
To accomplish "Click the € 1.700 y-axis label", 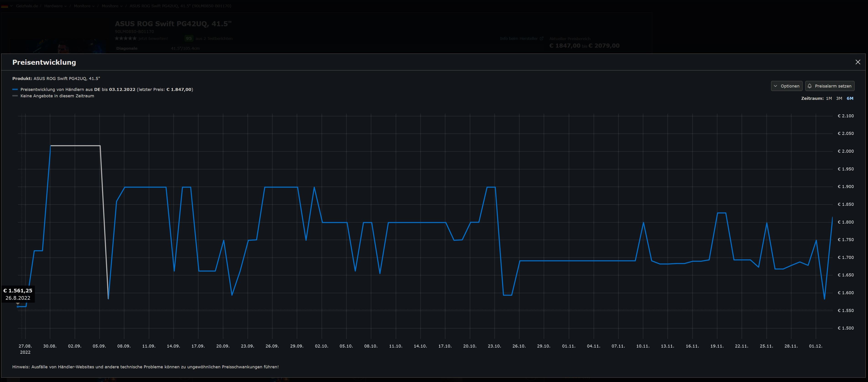I will [846, 258].
